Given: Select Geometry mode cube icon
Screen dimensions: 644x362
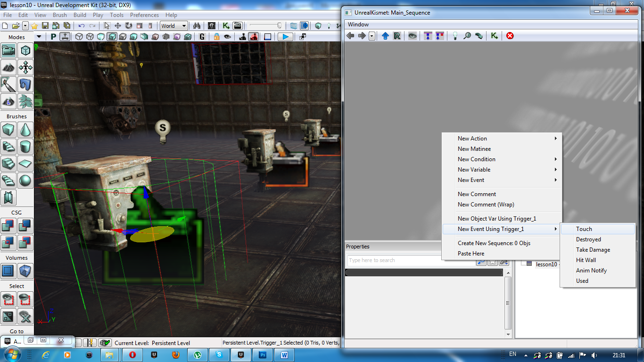Looking at the screenshot, I should [25, 50].
